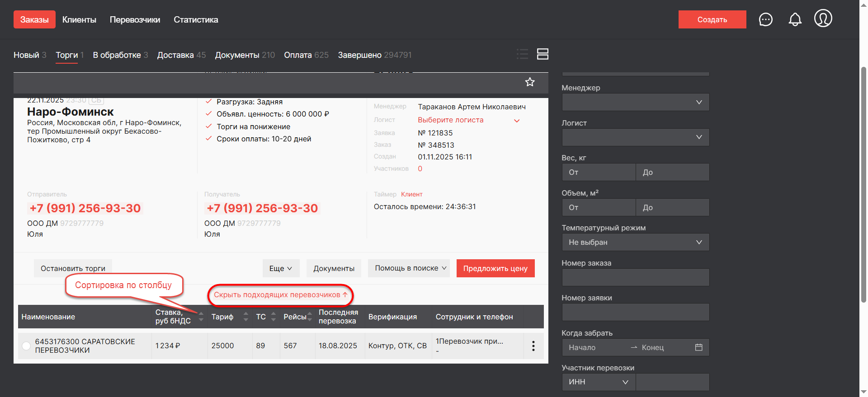
Task: Sort carriers by Рейсы column
Action: (x=310, y=317)
